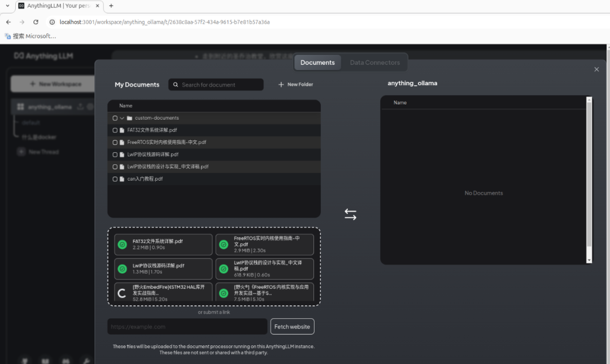610x364 pixels.
Task: Click the green checkmark for FAT32文件系统详解.pdf upload
Action: 122,244
